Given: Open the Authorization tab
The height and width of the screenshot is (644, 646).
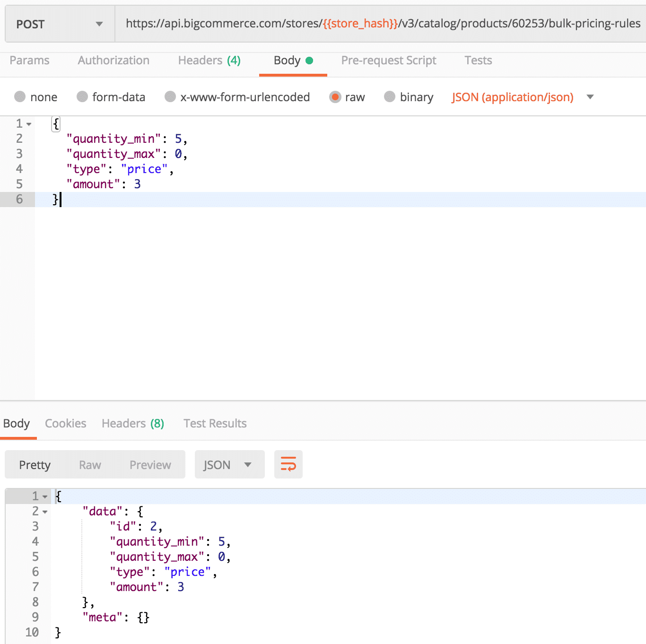Looking at the screenshot, I should pos(113,61).
